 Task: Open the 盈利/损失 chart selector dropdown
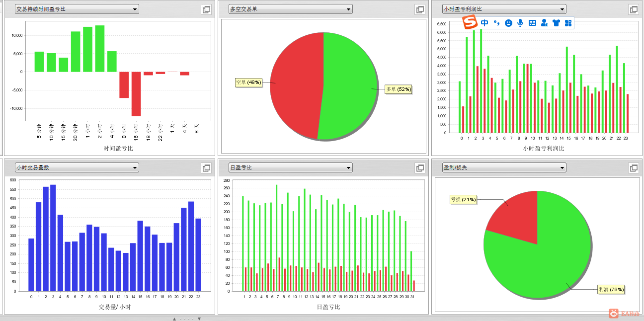pos(504,167)
